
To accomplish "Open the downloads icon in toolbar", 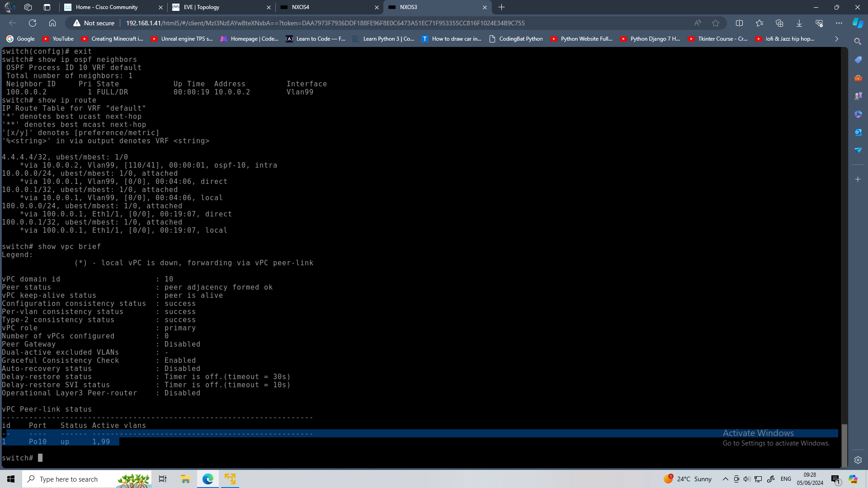I will click(799, 23).
